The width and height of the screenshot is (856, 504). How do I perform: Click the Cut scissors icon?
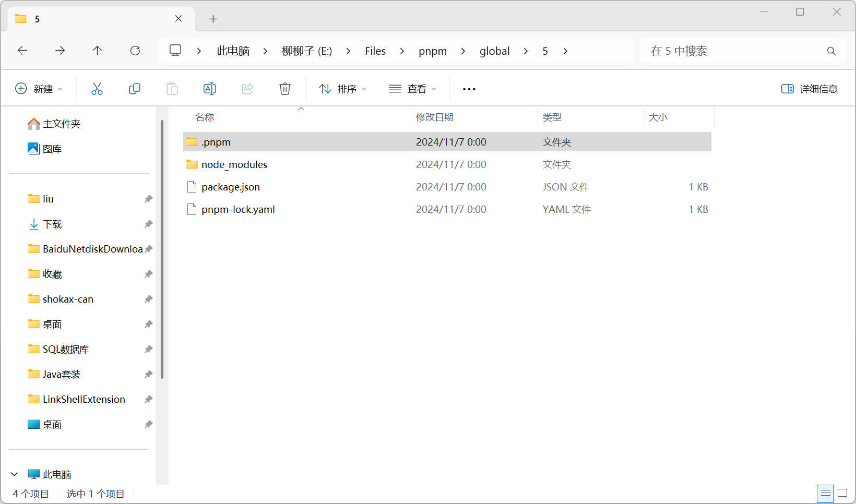[97, 89]
